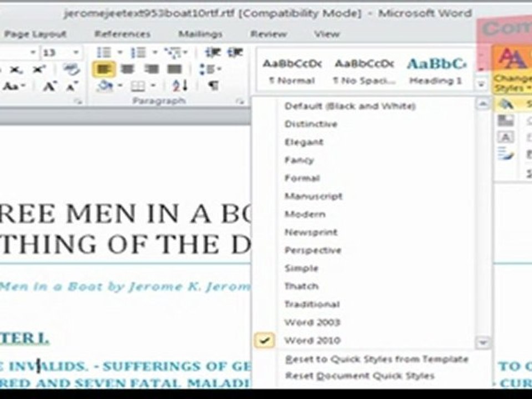Choose the Word 2003 style set
Viewport: 532px width, 399px height.
pos(312,323)
